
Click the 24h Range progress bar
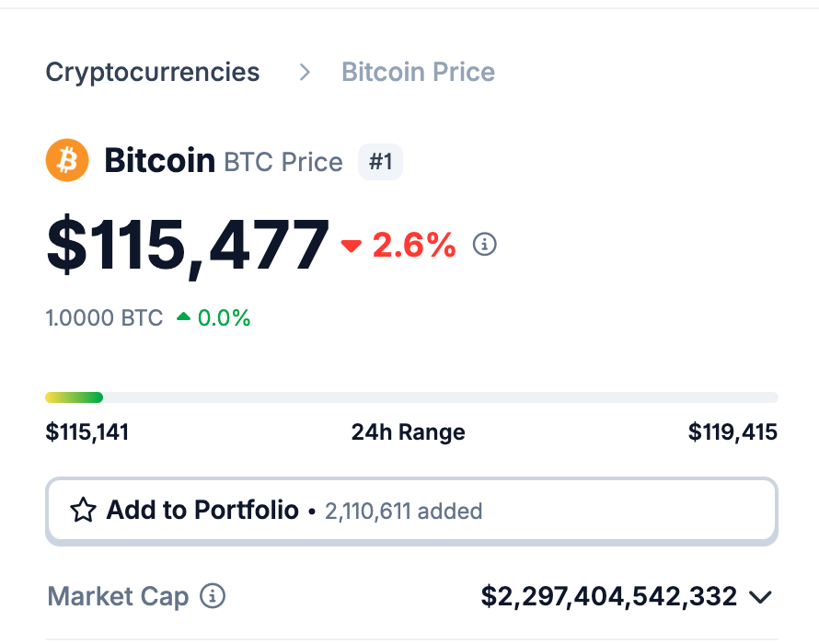411,397
